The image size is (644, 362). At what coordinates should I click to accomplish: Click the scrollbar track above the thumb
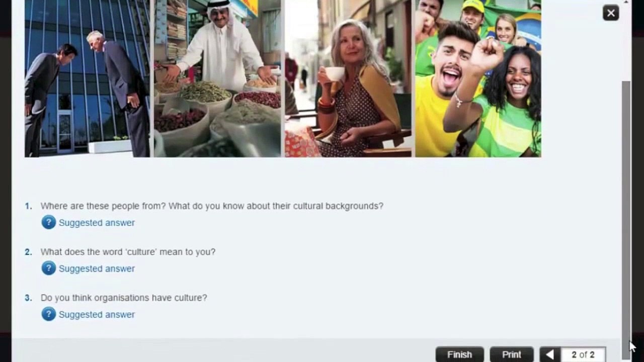click(x=626, y=40)
